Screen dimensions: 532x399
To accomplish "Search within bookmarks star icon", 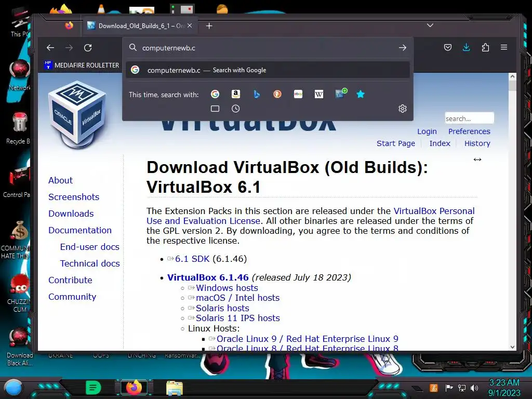I will pyautogui.click(x=361, y=94).
